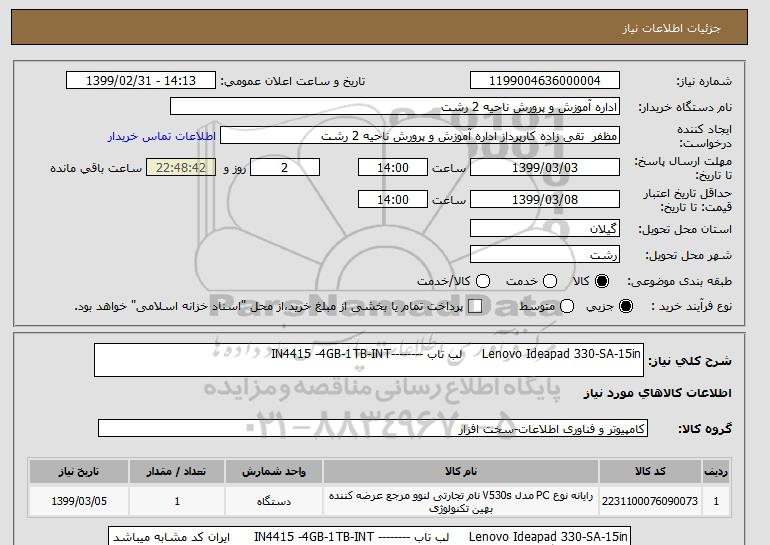Click the ساعت باقی مانده label

point(96,168)
